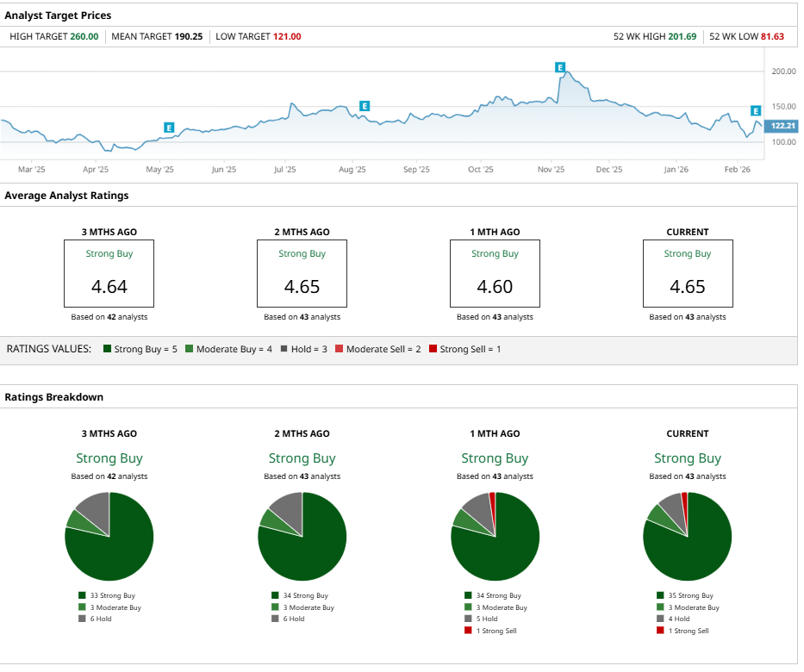Click the dark green Strong Buy = 5 swatch
Image resolution: width=804 pixels, height=672 pixels.
coord(108,349)
